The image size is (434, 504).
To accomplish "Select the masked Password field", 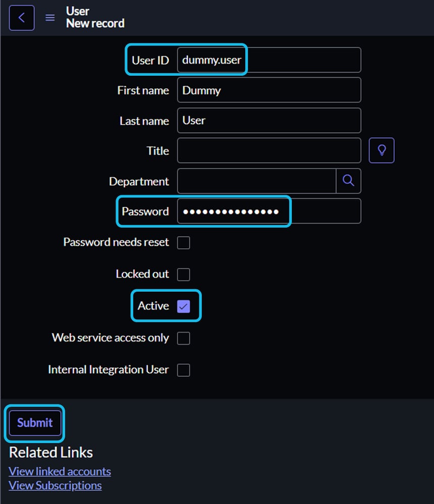I will [234, 211].
